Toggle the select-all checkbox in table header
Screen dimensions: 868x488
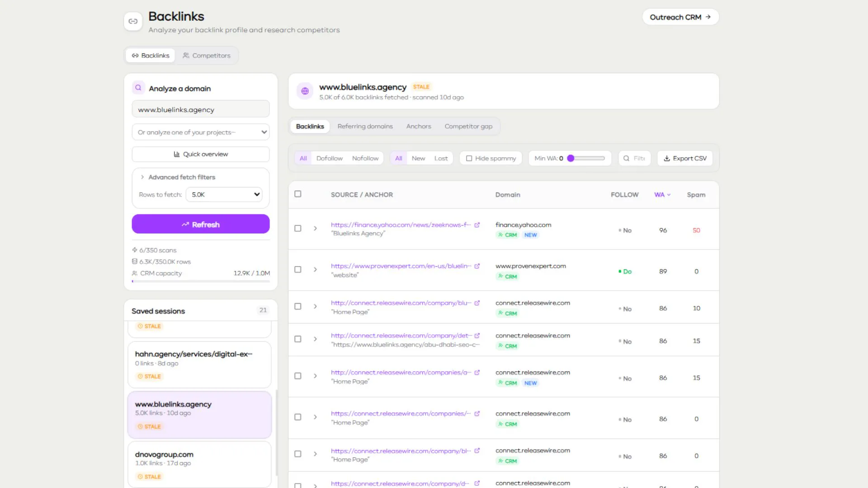click(x=298, y=194)
